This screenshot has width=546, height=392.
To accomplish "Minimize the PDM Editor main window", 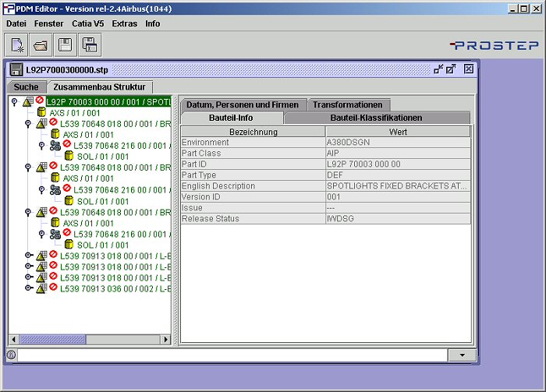I will point(512,9).
